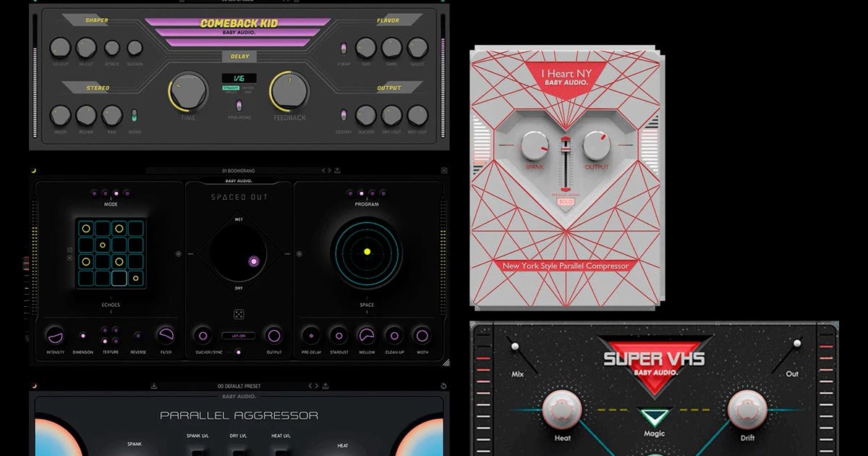
Task: Click the previous-preset arrow beside 00 Default Preset
Action: [310, 386]
